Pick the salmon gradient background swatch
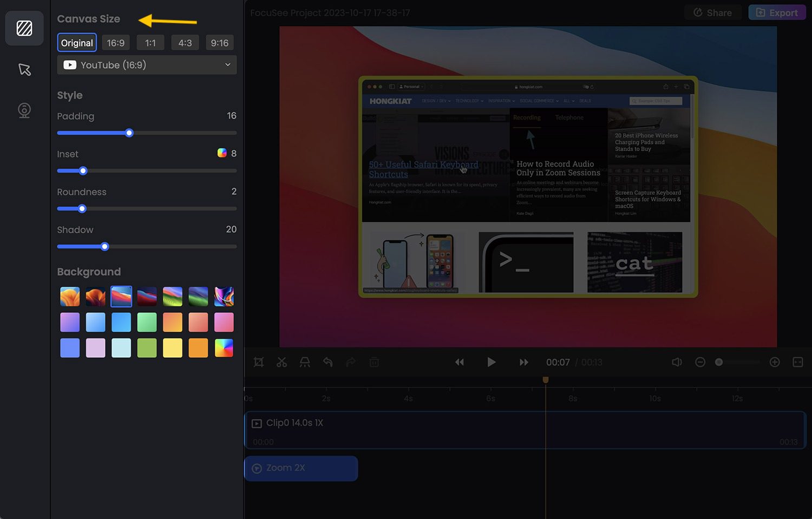812x519 pixels. tap(199, 323)
